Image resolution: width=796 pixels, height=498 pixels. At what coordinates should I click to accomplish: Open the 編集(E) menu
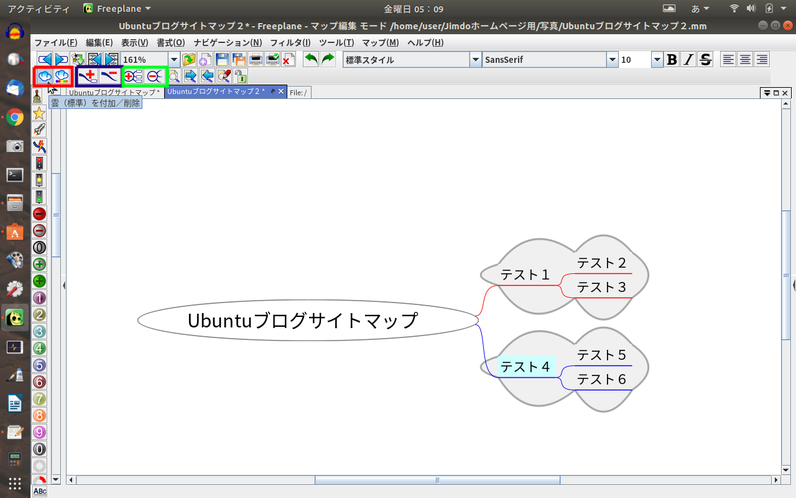(x=99, y=43)
